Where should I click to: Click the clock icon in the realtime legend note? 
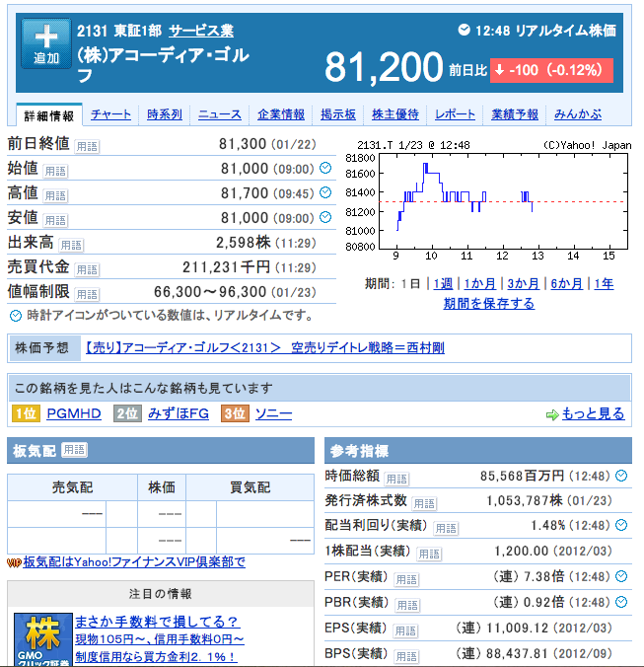coord(16,316)
